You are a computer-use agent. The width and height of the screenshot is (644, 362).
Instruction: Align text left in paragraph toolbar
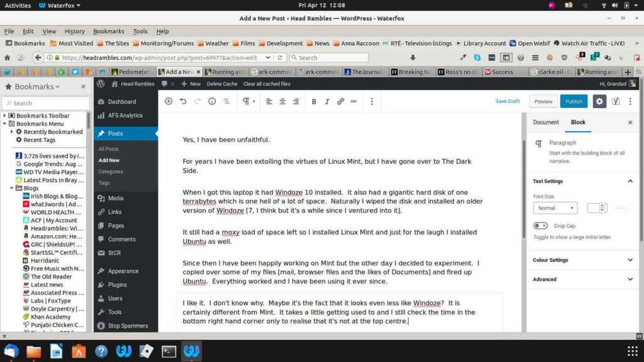(269, 101)
